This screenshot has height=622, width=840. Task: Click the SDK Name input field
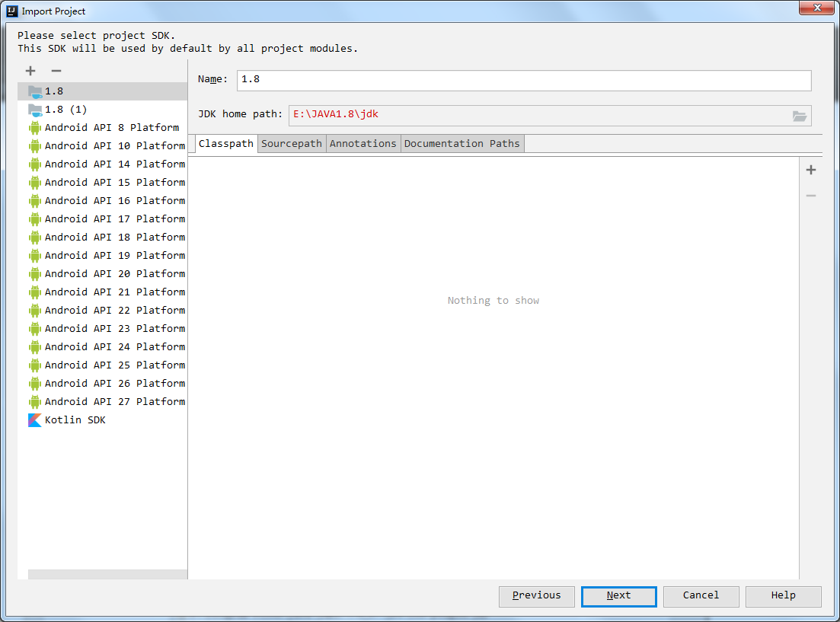[524, 81]
